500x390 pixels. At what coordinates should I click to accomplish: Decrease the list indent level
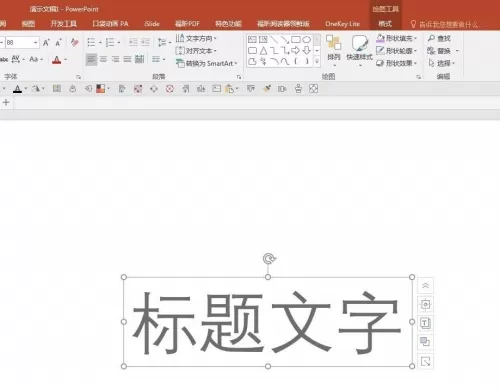coord(133,42)
